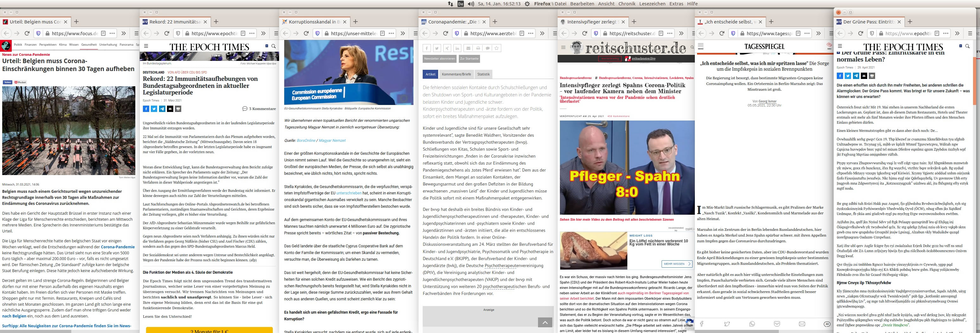Switch to Statistik tab on Ärzteblatt

[484, 74]
